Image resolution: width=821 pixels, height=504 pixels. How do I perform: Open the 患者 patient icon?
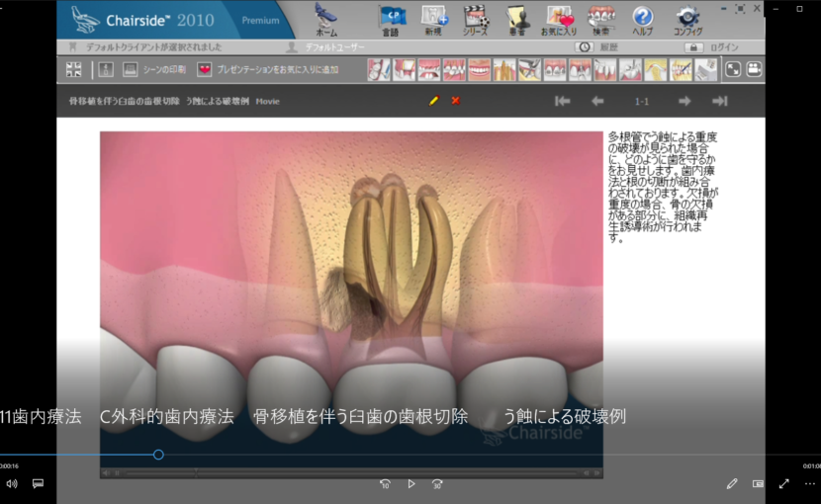coord(517,20)
